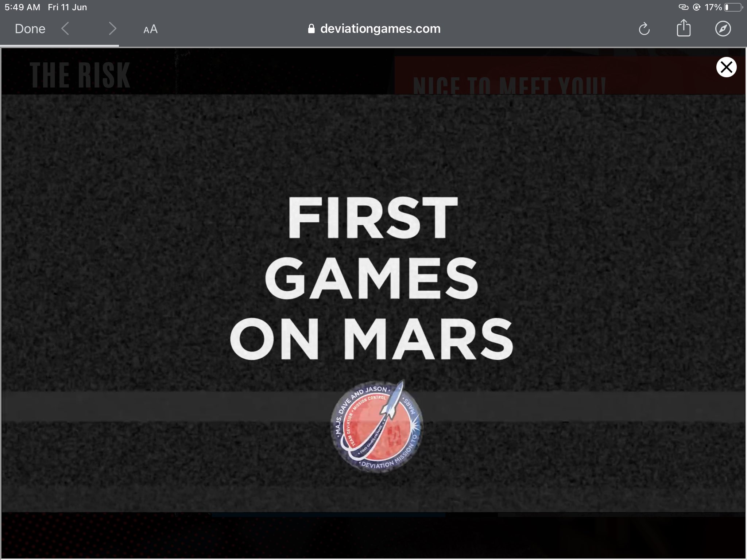This screenshot has width=747, height=560.
Task: Go back with the left chevron
Action: (x=65, y=28)
